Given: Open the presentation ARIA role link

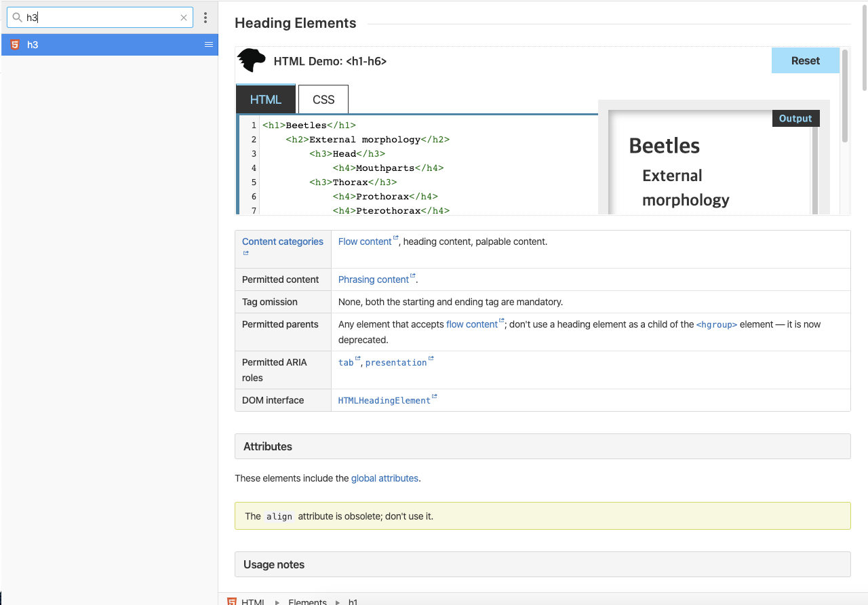Looking at the screenshot, I should click(396, 363).
